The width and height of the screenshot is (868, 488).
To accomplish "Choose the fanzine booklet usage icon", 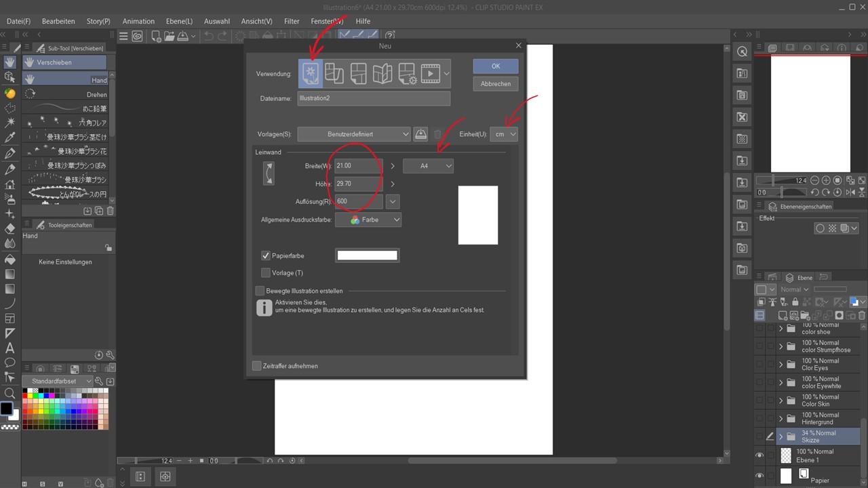I will 382,73.
